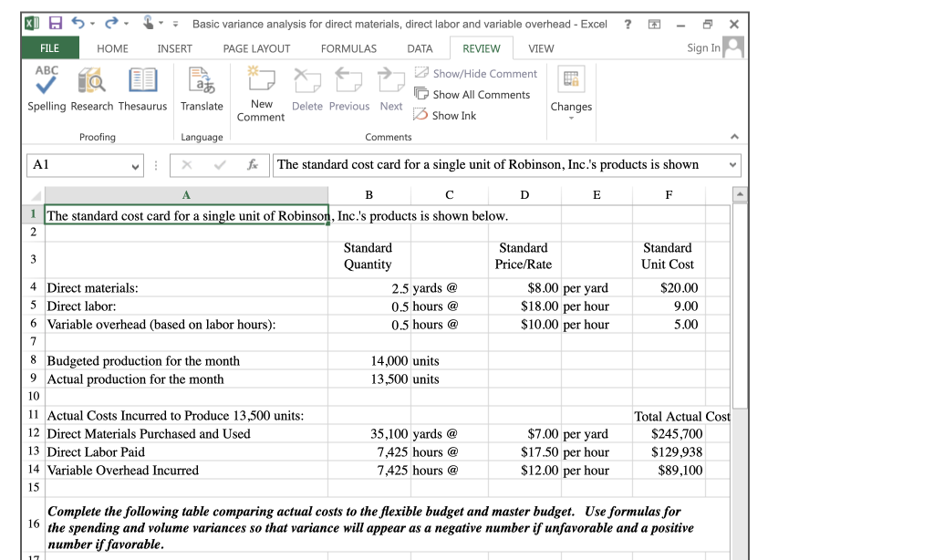This screenshot has height=560, width=934.
Task: Select the "13,500" actual production cell
Action: tap(369, 379)
